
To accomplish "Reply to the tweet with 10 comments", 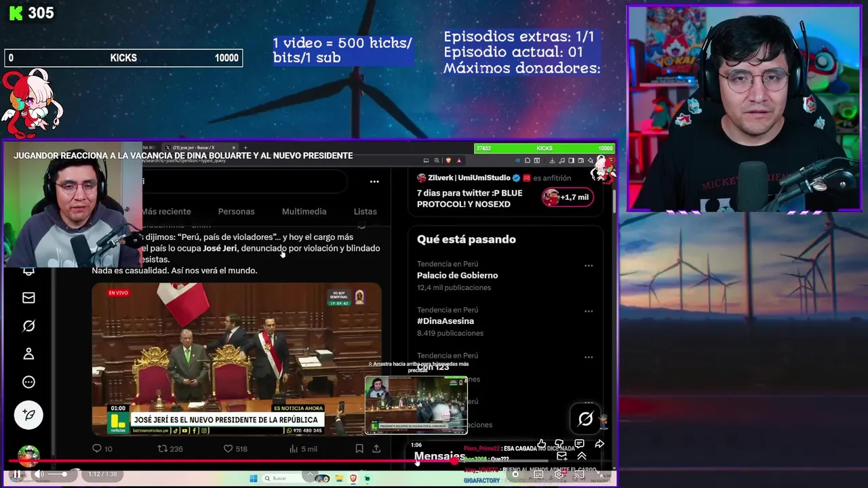I will pos(102,449).
